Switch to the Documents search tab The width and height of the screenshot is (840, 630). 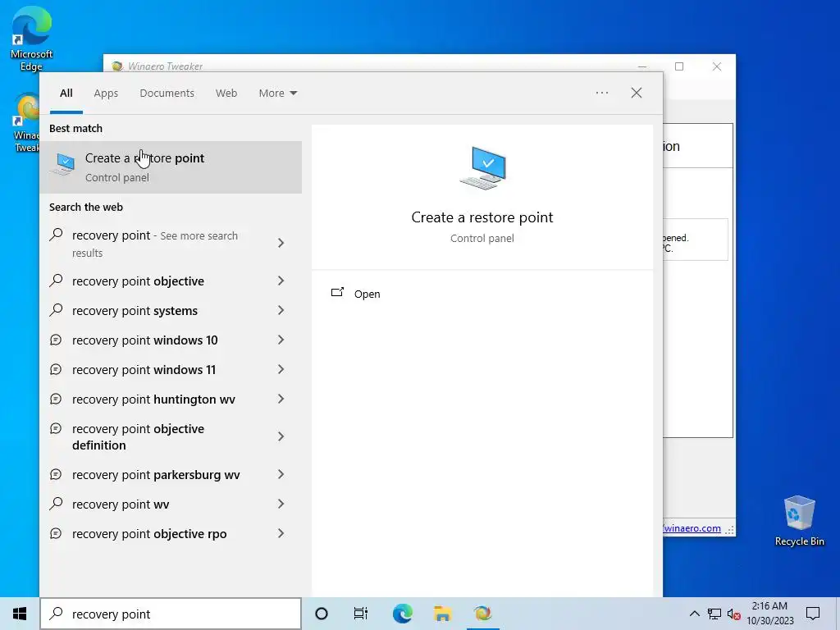(167, 94)
